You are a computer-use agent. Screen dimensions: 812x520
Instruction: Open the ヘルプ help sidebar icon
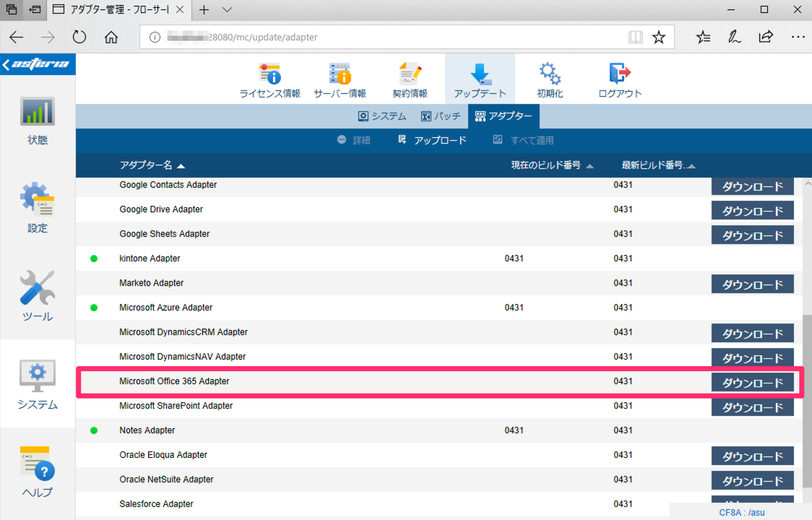[38, 472]
